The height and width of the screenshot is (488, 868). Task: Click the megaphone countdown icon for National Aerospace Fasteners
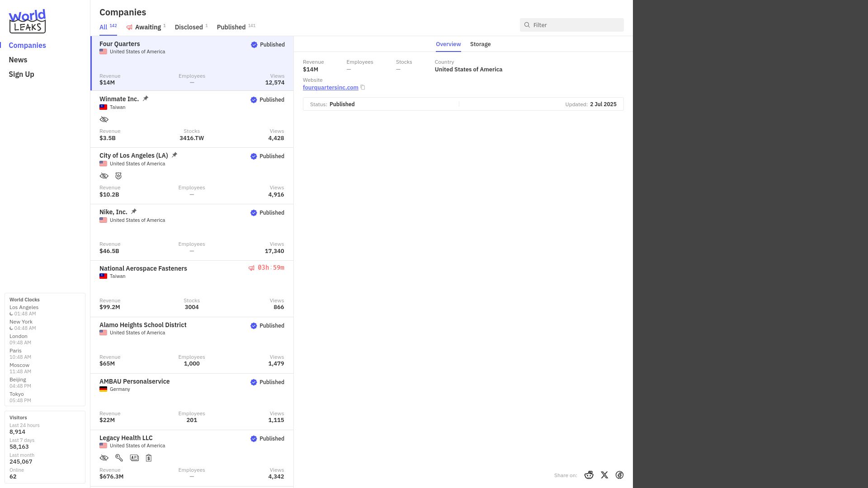[251, 268]
